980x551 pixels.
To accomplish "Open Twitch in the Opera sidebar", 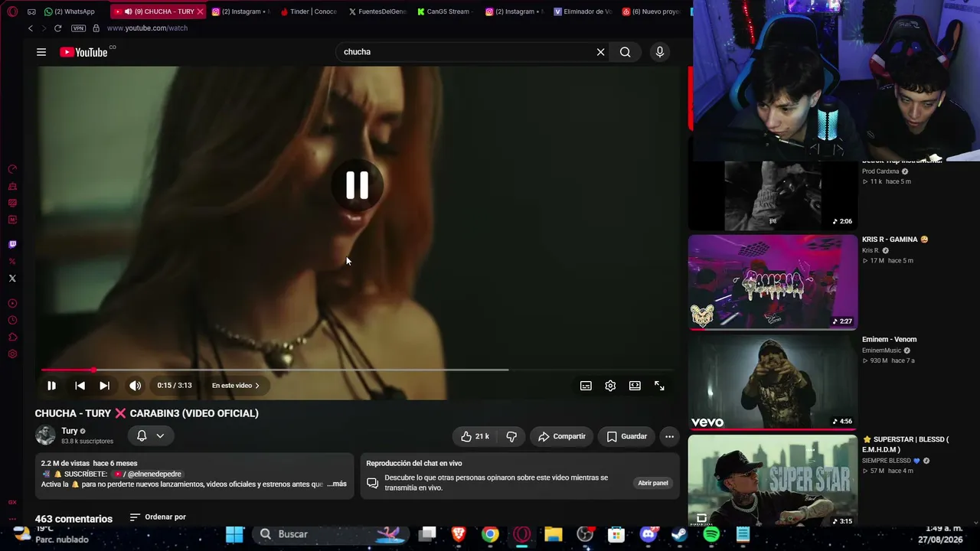I will click(x=12, y=245).
